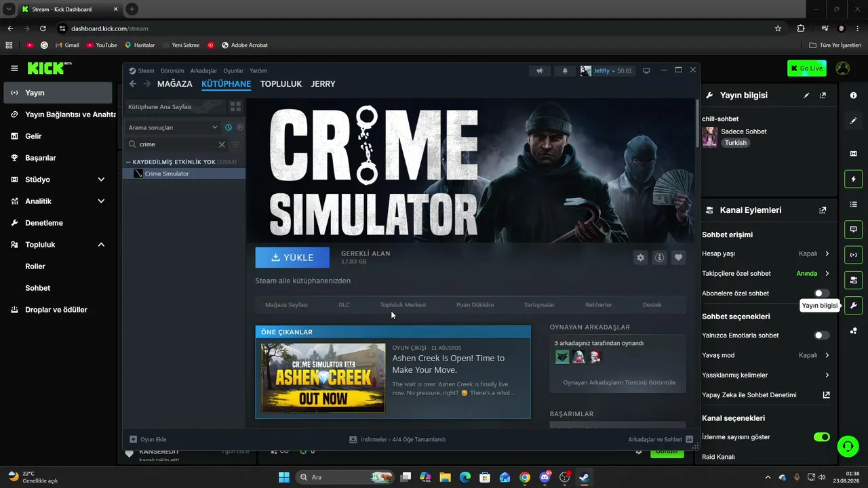This screenshot has height=488, width=868.
Task: Switch to MAĞAZA tab in Steam
Action: pyautogui.click(x=175, y=84)
